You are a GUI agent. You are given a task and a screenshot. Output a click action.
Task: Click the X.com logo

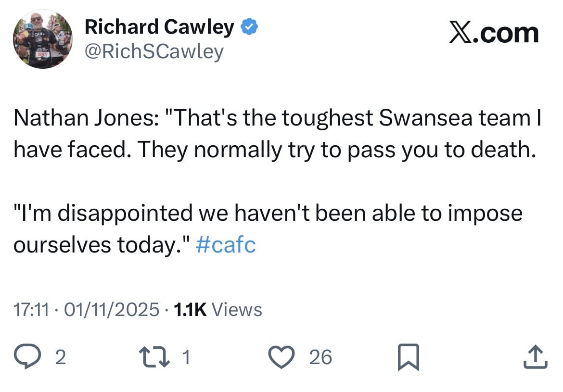click(x=494, y=33)
